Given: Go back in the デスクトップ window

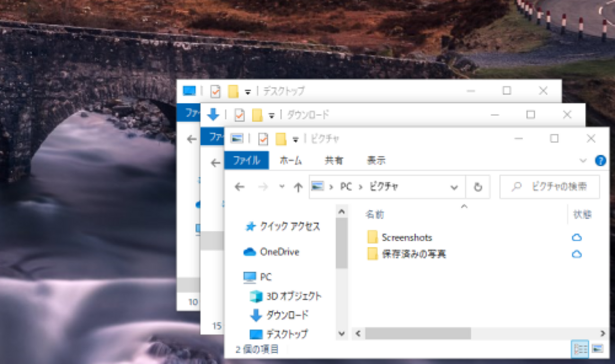Looking at the screenshot, I should [x=192, y=139].
